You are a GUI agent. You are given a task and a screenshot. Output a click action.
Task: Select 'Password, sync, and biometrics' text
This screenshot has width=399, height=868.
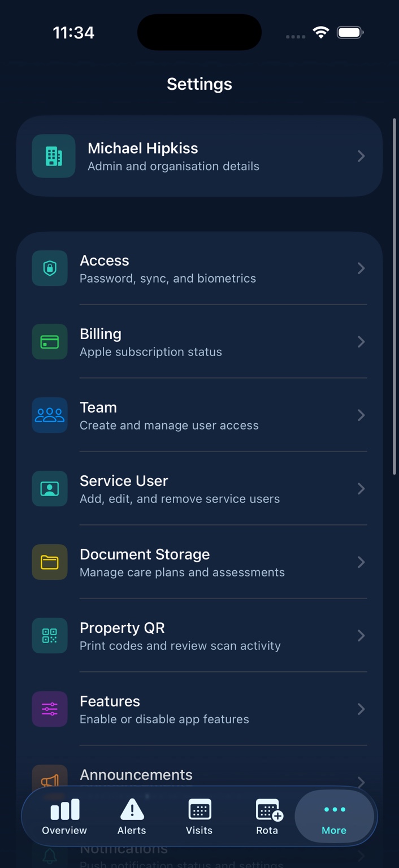tap(168, 278)
